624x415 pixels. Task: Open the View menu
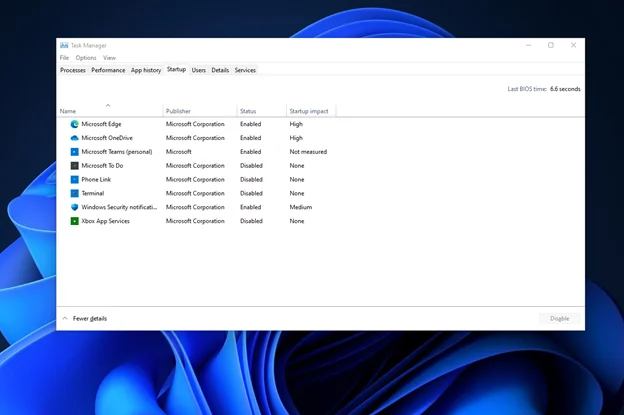(109, 58)
